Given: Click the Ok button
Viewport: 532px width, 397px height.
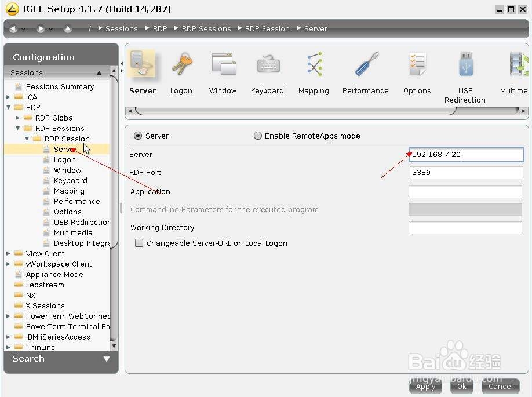Looking at the screenshot, I should tap(461, 386).
